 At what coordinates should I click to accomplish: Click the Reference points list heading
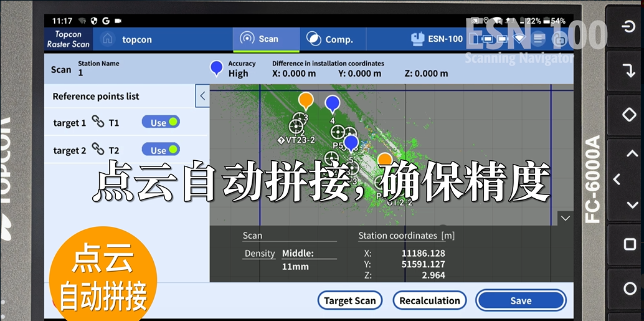96,97
